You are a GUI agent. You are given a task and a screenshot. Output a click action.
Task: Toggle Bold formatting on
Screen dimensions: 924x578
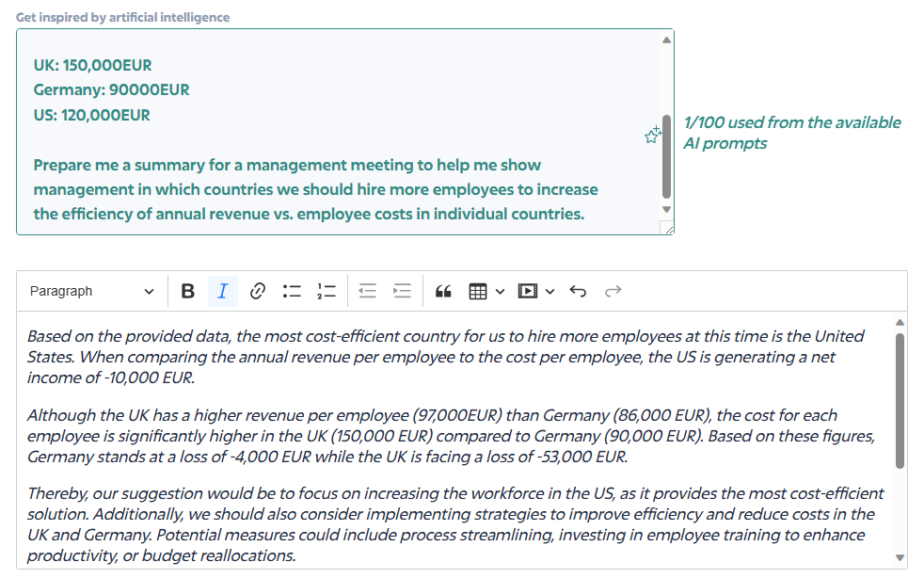187,291
